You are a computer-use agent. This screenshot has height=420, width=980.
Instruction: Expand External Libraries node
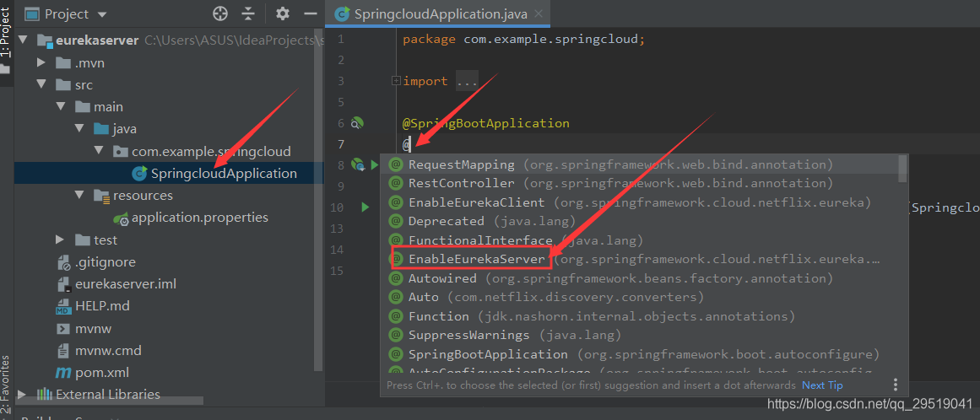point(22,394)
